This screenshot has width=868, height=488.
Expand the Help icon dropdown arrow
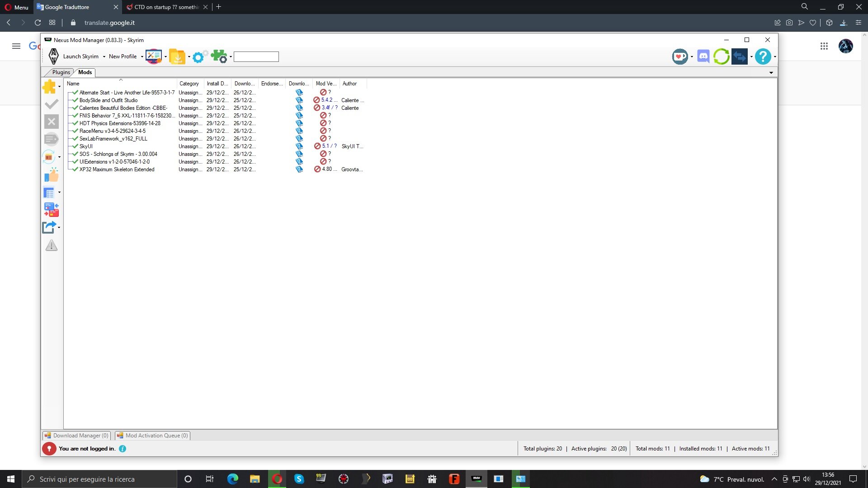point(775,57)
